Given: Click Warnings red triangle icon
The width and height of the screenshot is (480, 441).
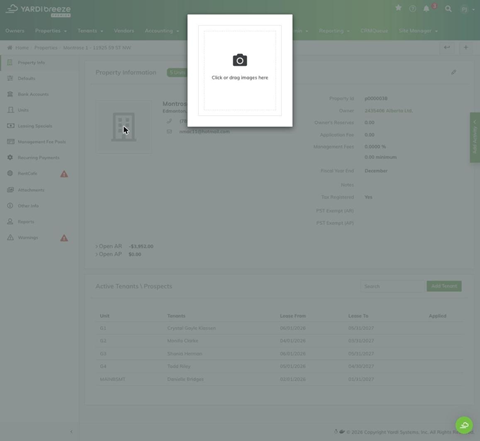Looking at the screenshot, I should [x=64, y=238].
